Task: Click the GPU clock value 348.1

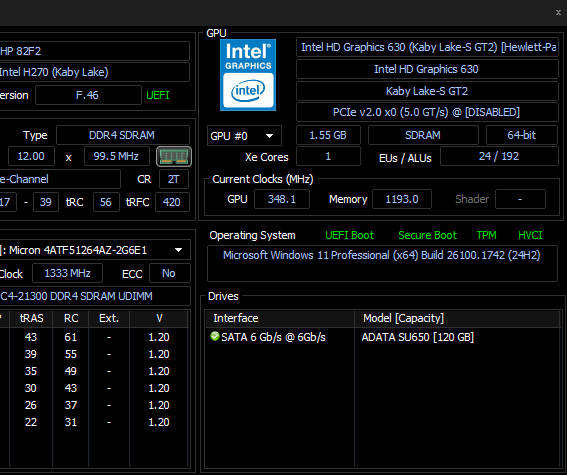Action: (282, 199)
